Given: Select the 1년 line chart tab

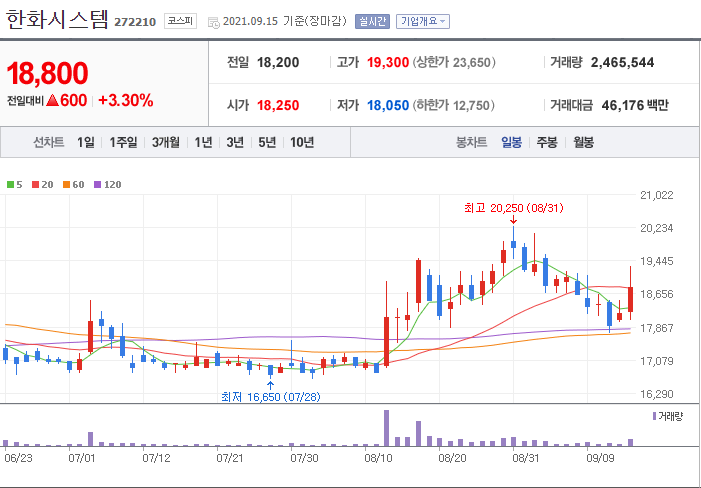Looking at the screenshot, I should pyautogui.click(x=203, y=143).
